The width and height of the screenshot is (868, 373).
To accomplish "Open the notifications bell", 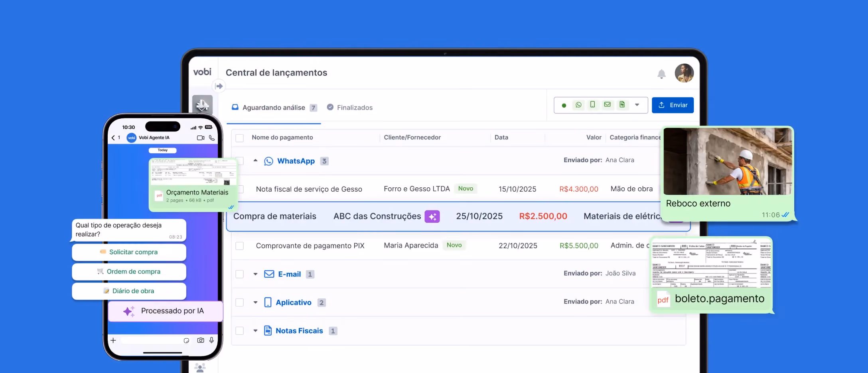I will coord(661,74).
